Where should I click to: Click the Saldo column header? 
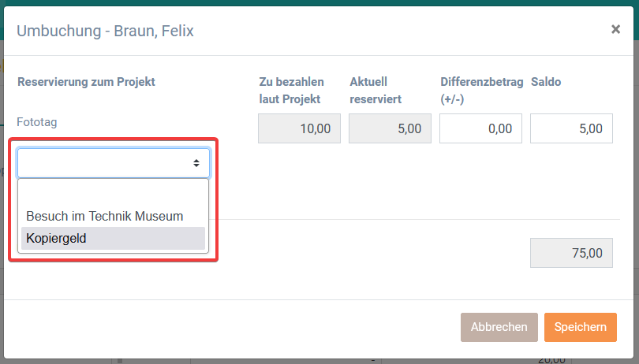(546, 81)
